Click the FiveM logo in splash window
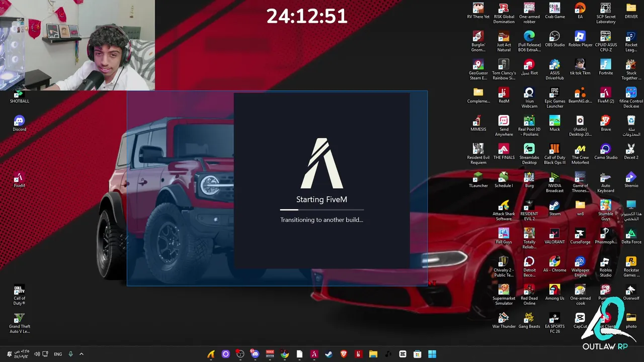The image size is (644, 362). 322,163
